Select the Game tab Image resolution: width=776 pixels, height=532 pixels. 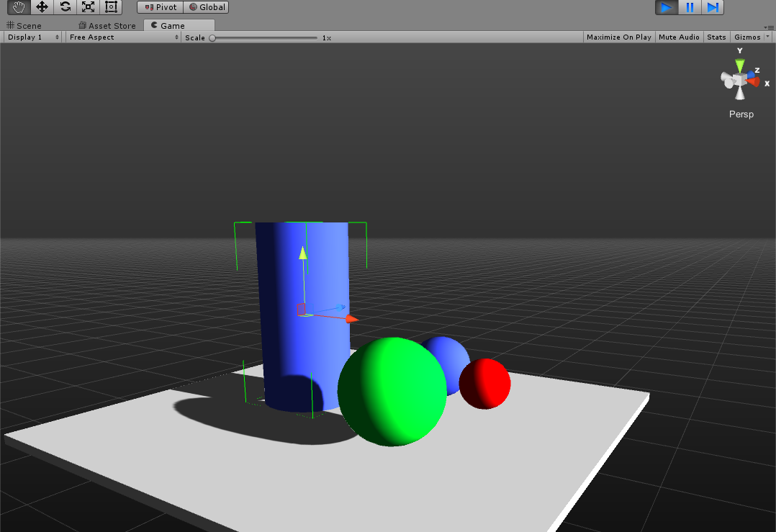click(x=179, y=25)
